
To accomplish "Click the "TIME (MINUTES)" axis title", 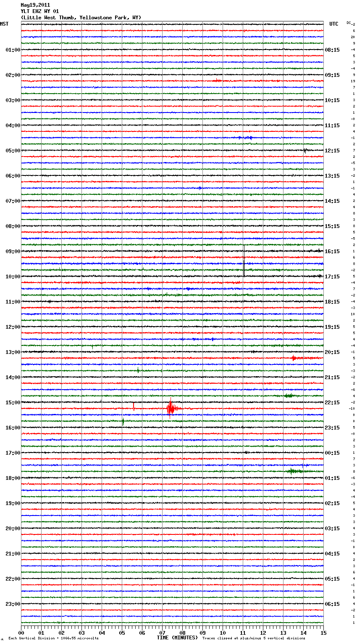I will coord(177,638).
